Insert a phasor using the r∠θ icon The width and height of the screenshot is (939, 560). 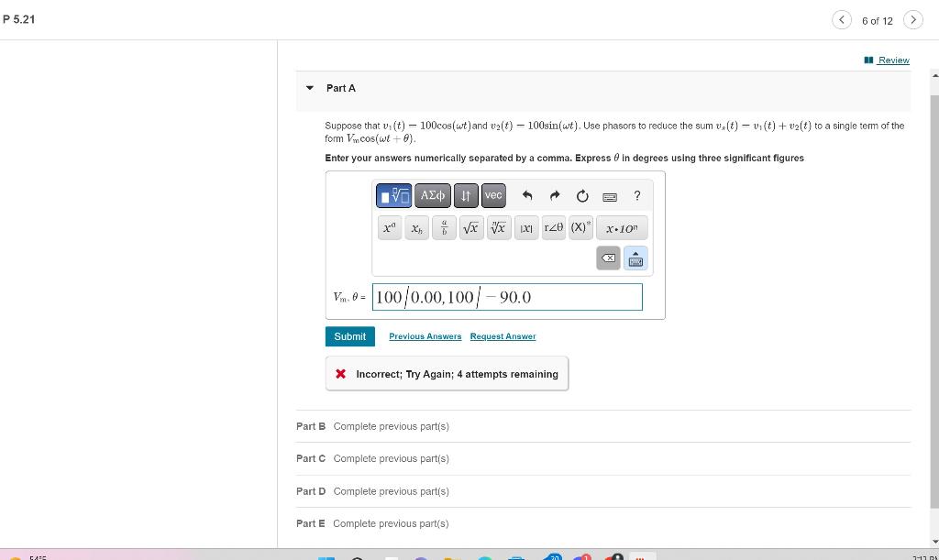[554, 227]
